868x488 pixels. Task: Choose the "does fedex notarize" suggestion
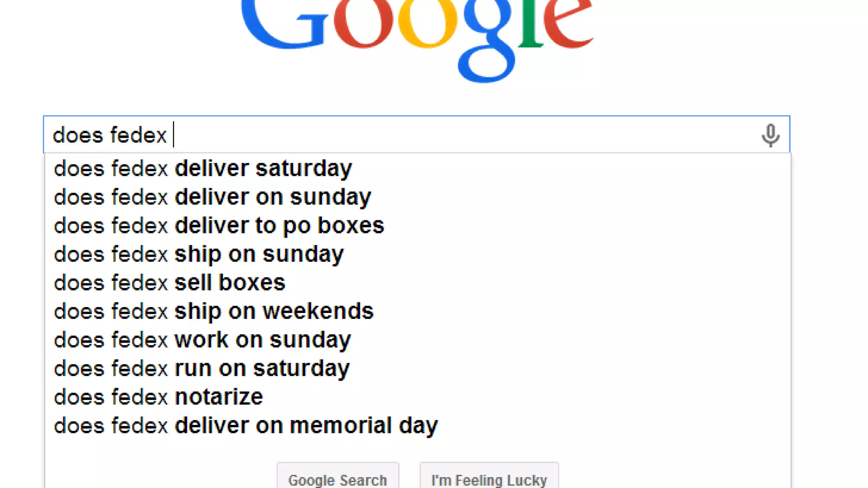click(159, 397)
